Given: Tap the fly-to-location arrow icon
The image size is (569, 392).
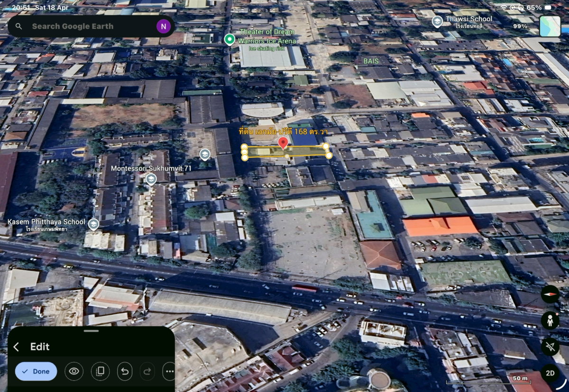Looking at the screenshot, I should point(550,347).
